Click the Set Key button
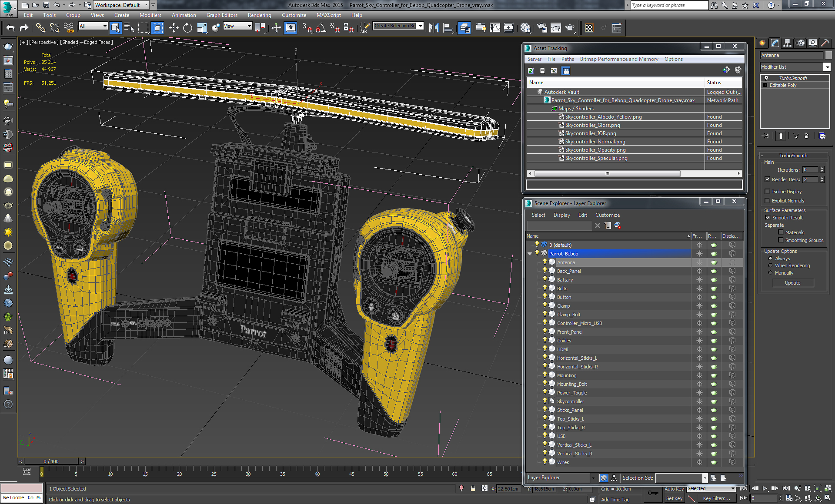Screen dimensions: 835x504 point(674,498)
